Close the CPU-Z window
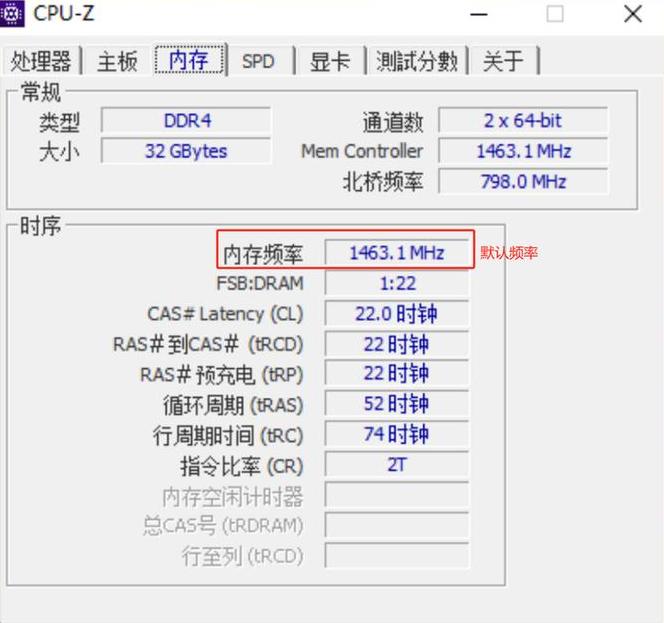Image resolution: width=664 pixels, height=623 pixels. (x=633, y=14)
